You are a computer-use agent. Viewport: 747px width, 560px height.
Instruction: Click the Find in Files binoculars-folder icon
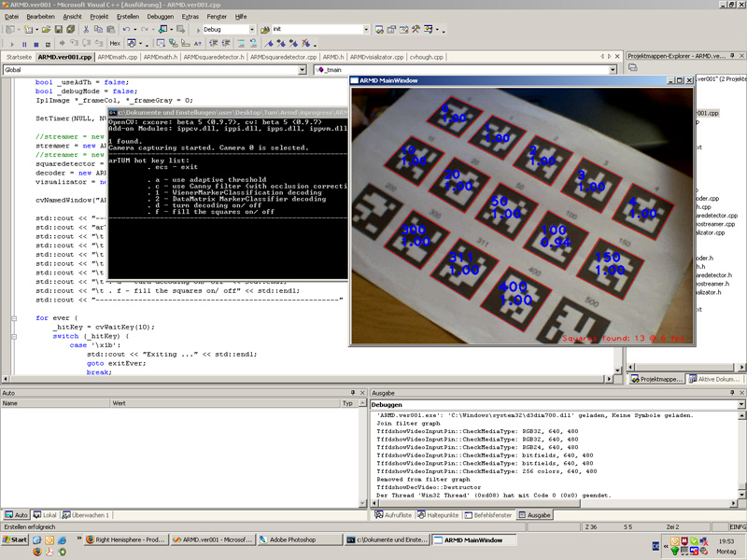click(x=265, y=30)
